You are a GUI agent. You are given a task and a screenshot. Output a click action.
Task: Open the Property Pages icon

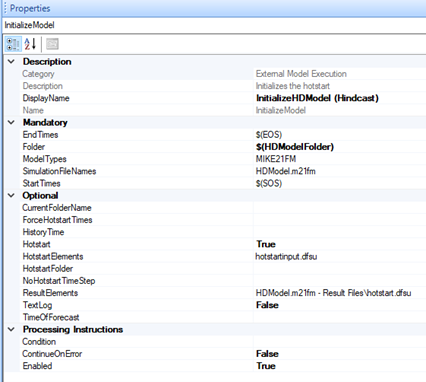tap(52, 44)
